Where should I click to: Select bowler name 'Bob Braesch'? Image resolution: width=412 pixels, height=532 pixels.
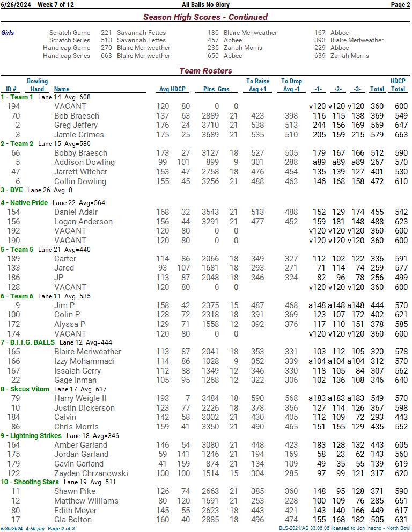pos(77,116)
